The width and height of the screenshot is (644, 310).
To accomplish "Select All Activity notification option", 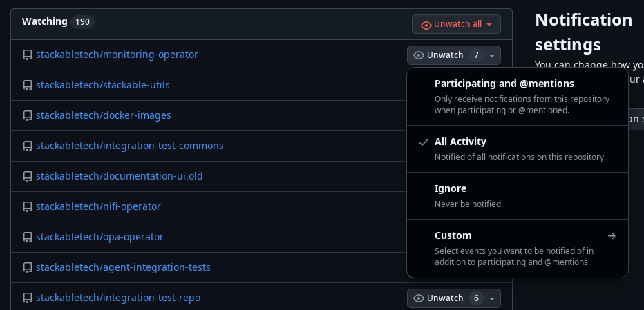I will (518, 148).
